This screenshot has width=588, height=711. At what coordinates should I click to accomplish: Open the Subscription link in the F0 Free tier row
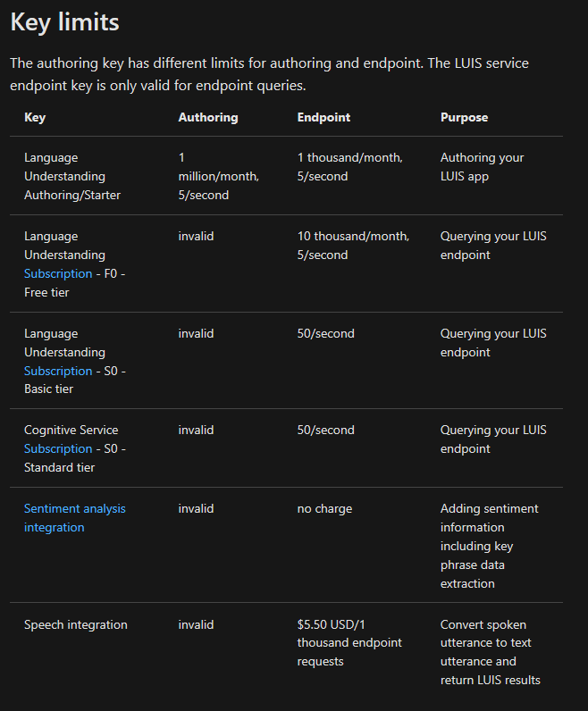[58, 273]
